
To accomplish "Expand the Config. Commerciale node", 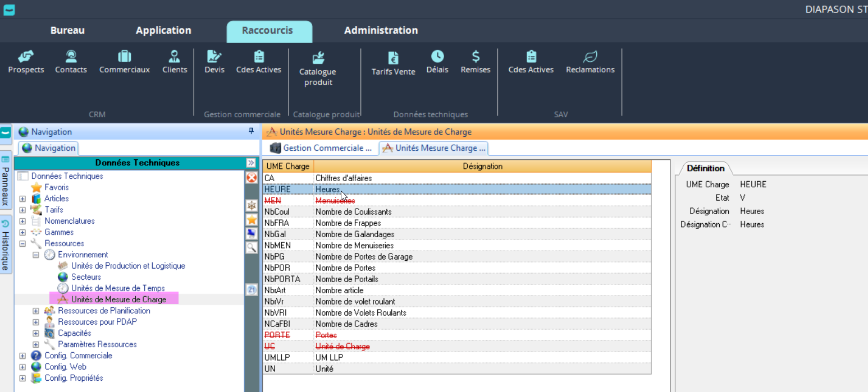I will 22,356.
